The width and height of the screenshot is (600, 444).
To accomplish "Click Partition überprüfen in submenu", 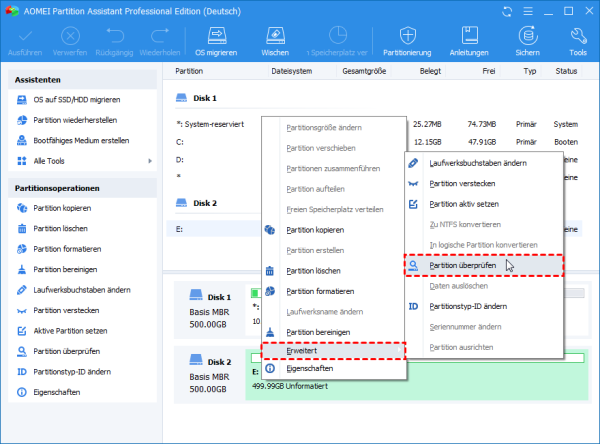I will click(x=484, y=265).
